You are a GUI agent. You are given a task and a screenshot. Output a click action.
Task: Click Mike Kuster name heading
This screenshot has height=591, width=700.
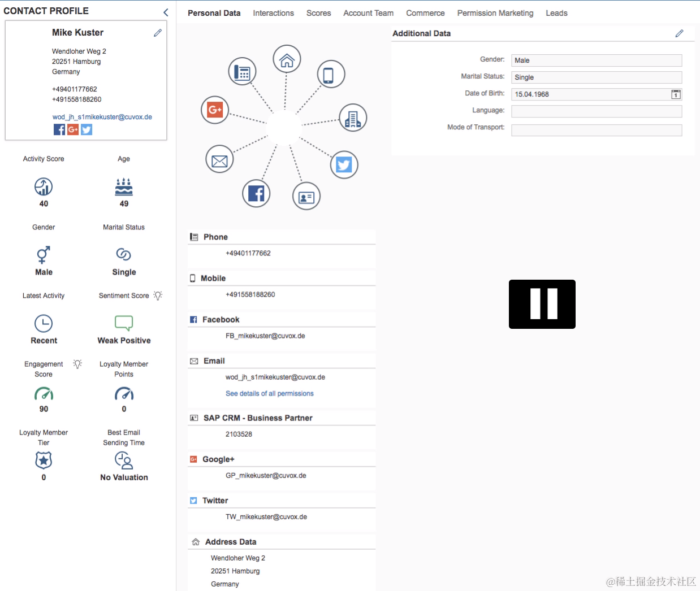pos(77,32)
